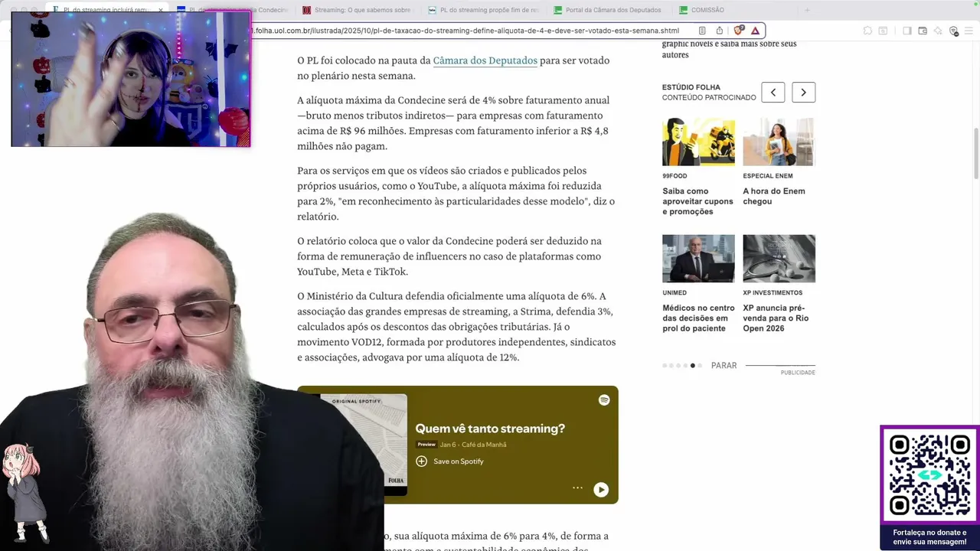Switch to 'PL do streaming amplia Condecine' tab
This screenshot has height=551, width=980.
coord(233,10)
